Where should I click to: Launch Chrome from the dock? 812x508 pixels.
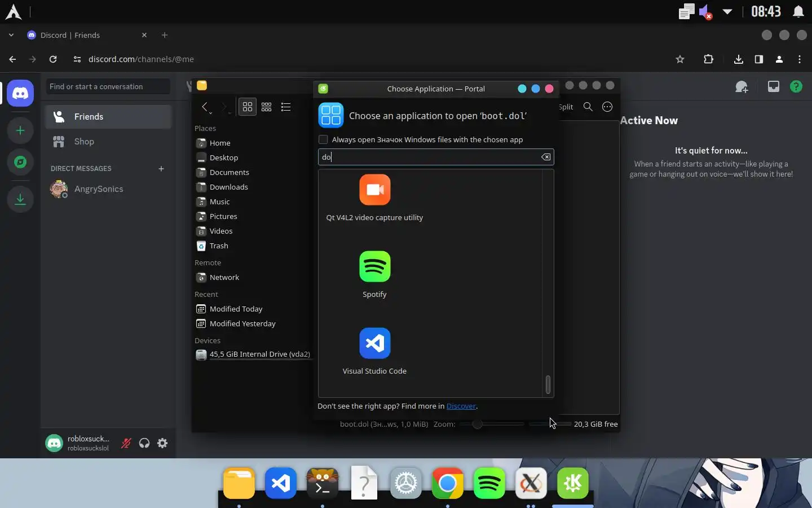448,483
